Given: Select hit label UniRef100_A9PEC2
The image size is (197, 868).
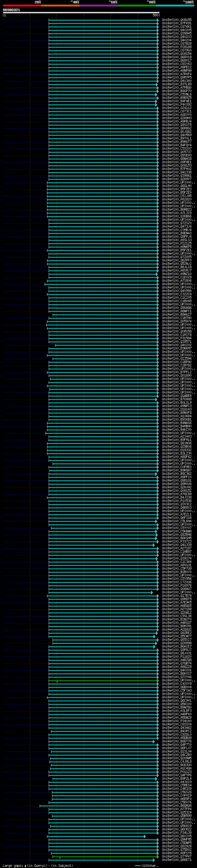Looking at the screenshot, I should [176, 67].
